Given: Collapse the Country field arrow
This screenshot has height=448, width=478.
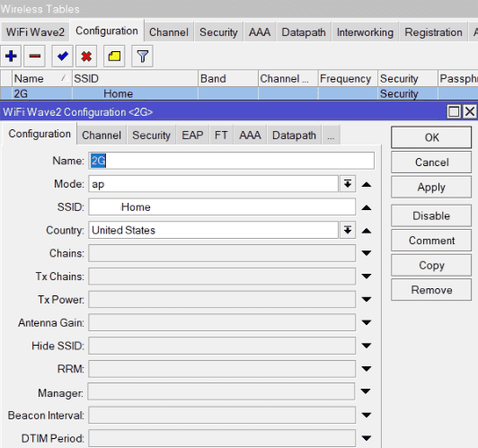Looking at the screenshot, I should point(367,231).
